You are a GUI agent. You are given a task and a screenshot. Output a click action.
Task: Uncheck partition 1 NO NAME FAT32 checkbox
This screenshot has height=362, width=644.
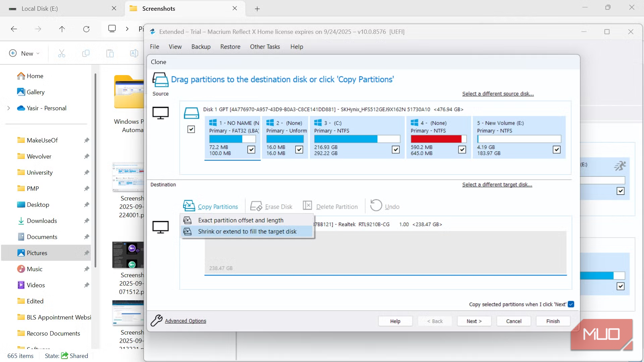tap(251, 149)
